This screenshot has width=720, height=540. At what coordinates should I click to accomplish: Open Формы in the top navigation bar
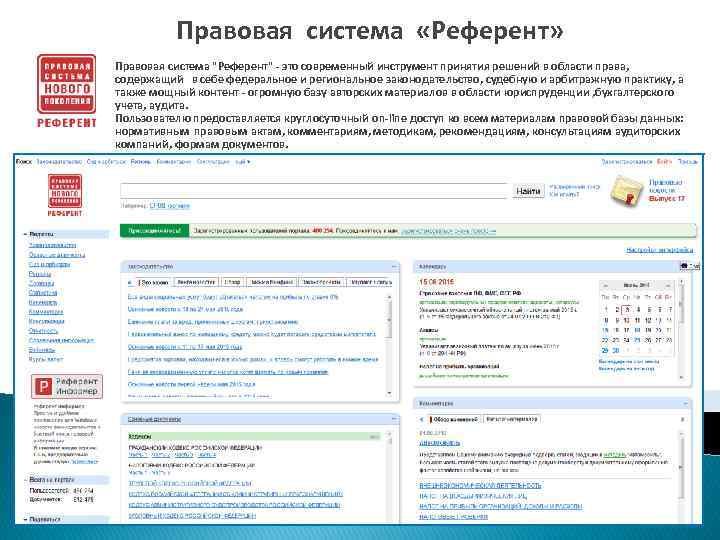point(141,162)
